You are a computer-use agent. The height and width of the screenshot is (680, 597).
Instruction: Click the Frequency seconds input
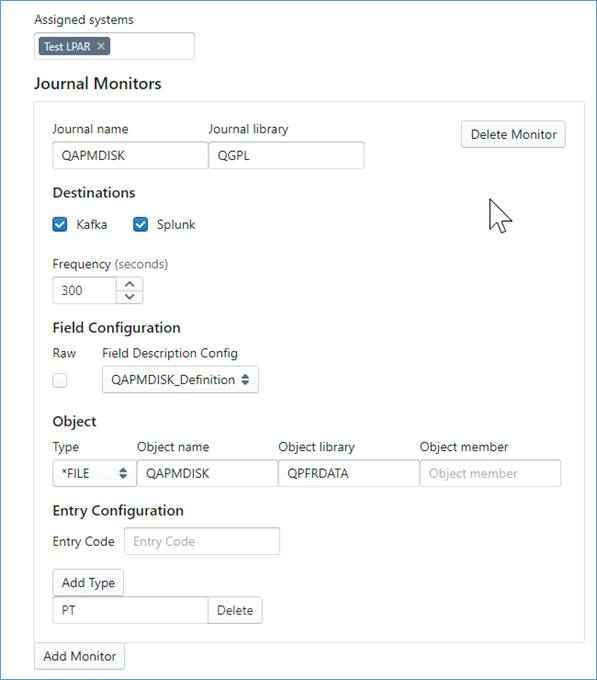point(85,290)
